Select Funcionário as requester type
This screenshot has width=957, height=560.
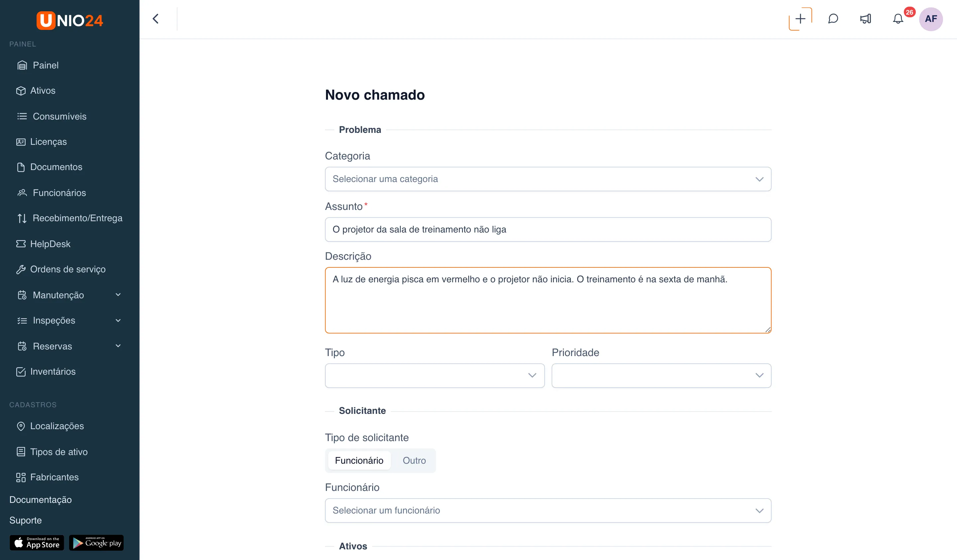[x=359, y=461]
